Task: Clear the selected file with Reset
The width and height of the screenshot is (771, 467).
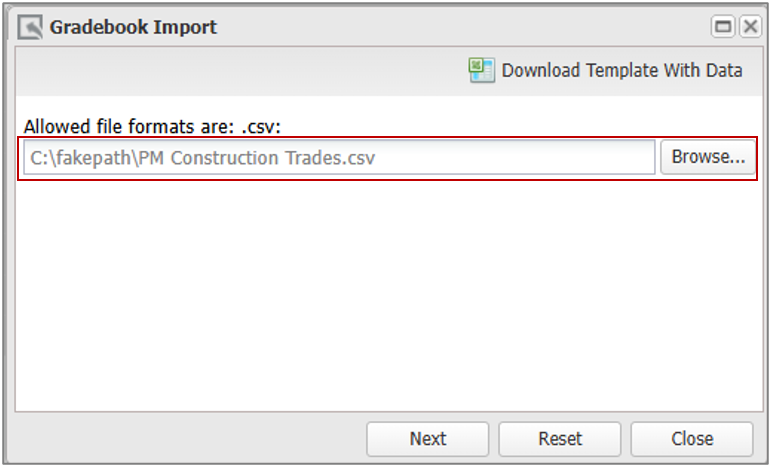Action: tap(560, 438)
